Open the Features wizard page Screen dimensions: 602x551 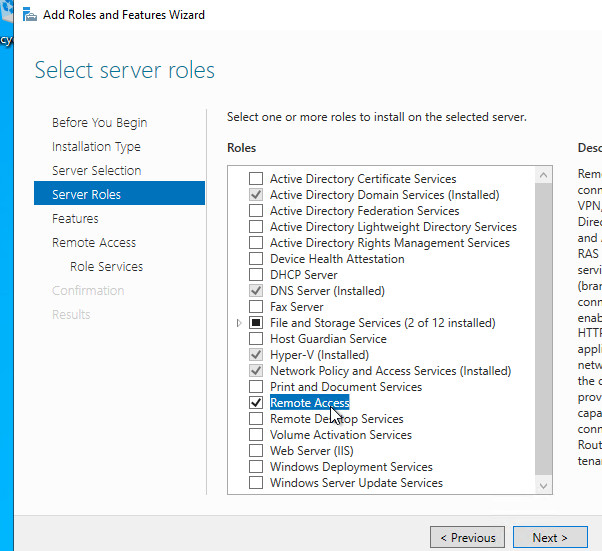75,219
